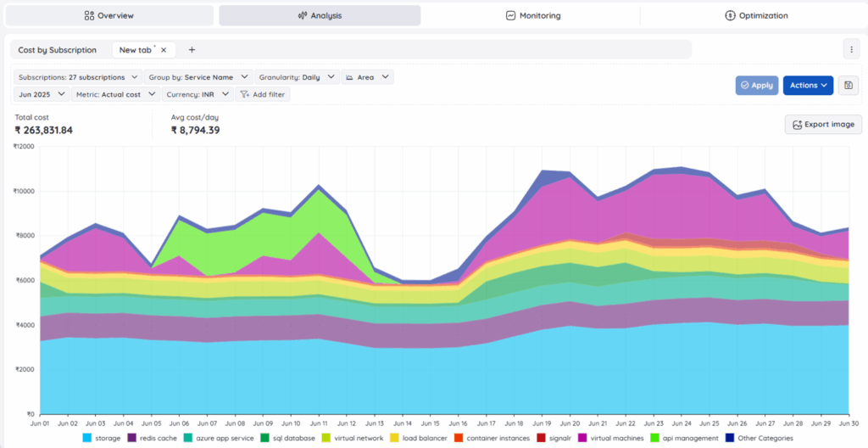Open the Actions menu

coord(808,85)
